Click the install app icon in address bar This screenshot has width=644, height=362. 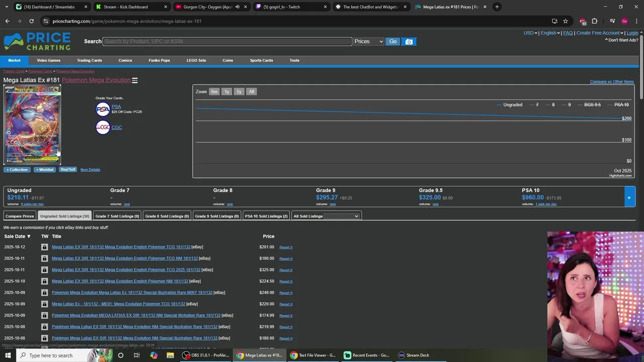coord(554,21)
